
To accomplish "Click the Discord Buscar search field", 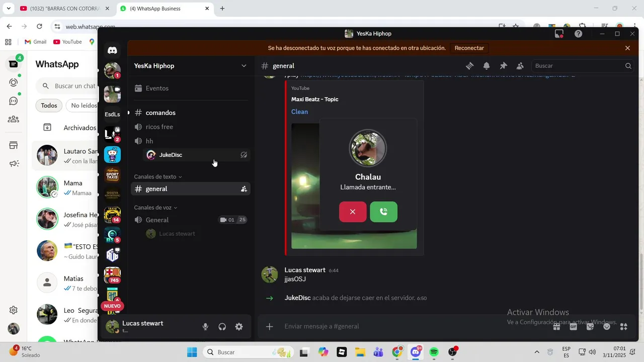I will (583, 66).
